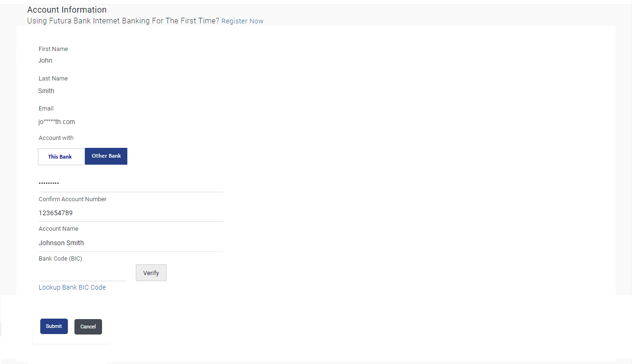Click the Last Name value Smith

click(x=46, y=91)
